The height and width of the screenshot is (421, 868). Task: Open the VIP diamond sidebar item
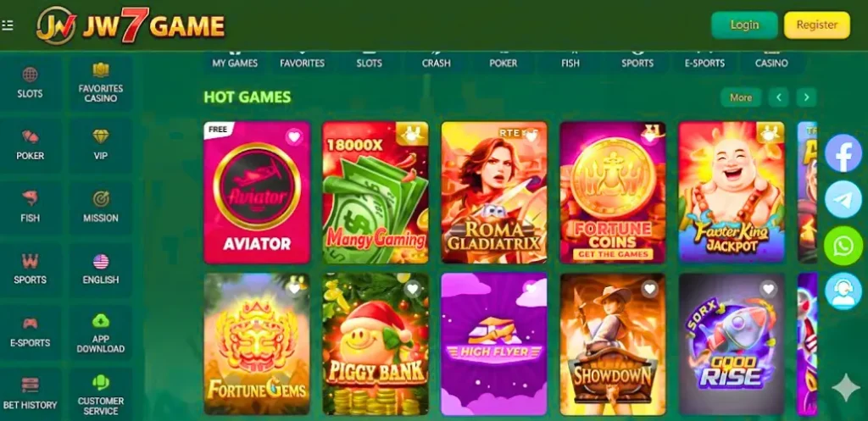(x=101, y=145)
